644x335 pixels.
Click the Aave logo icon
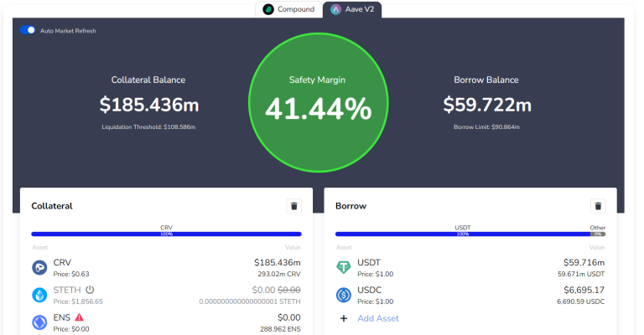tap(336, 9)
